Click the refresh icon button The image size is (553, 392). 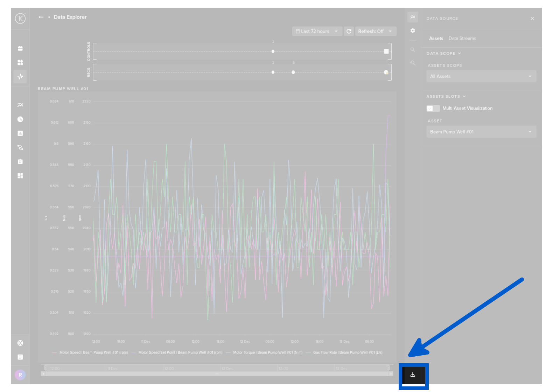(x=349, y=31)
